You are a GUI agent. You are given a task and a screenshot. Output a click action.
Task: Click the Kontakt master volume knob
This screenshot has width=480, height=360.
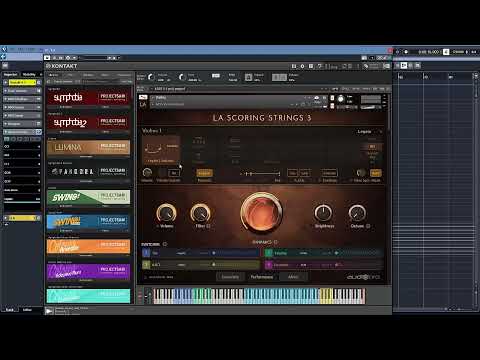pyautogui.click(x=151, y=77)
